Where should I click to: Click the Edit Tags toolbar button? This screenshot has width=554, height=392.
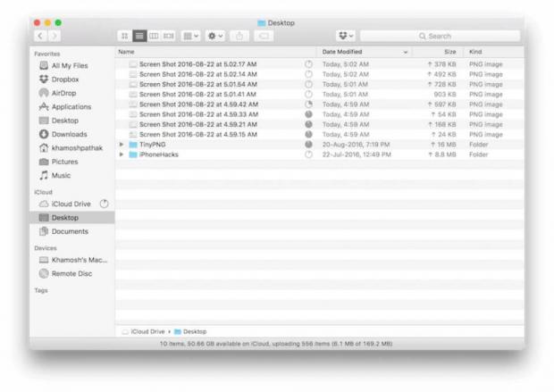click(x=264, y=36)
